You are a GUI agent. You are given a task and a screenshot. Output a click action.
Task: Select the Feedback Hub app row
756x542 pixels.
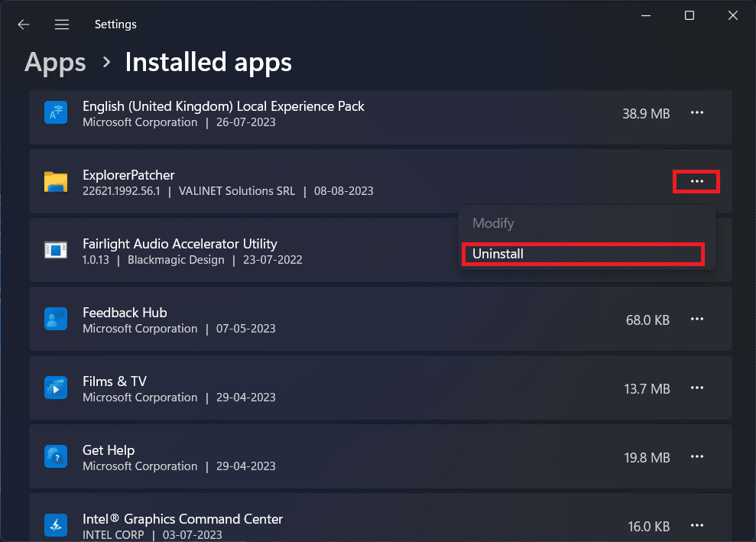(306, 319)
